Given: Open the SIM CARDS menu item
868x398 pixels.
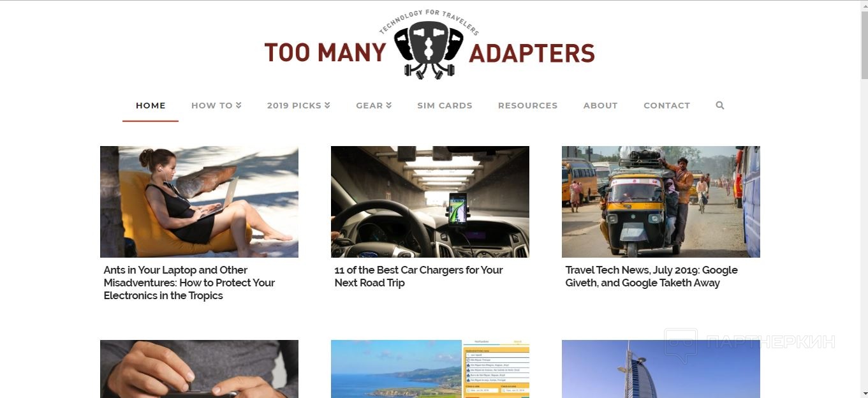Looking at the screenshot, I should 445,105.
